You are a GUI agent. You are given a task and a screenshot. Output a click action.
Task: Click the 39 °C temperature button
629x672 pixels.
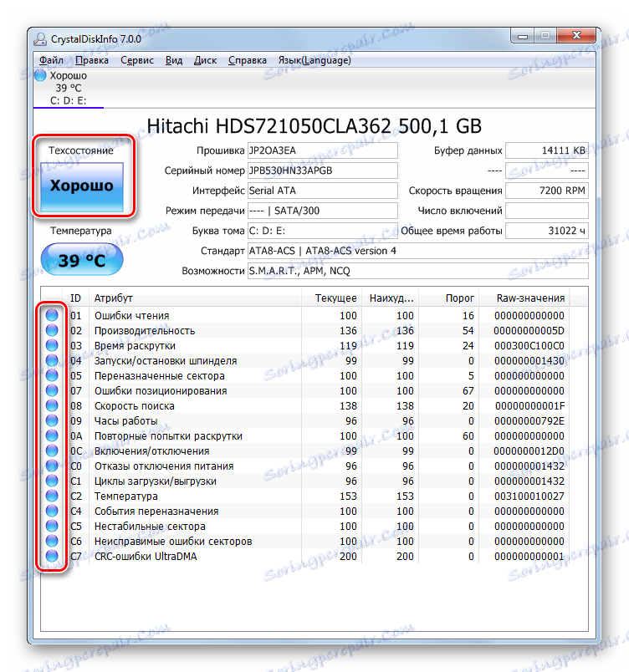81,260
